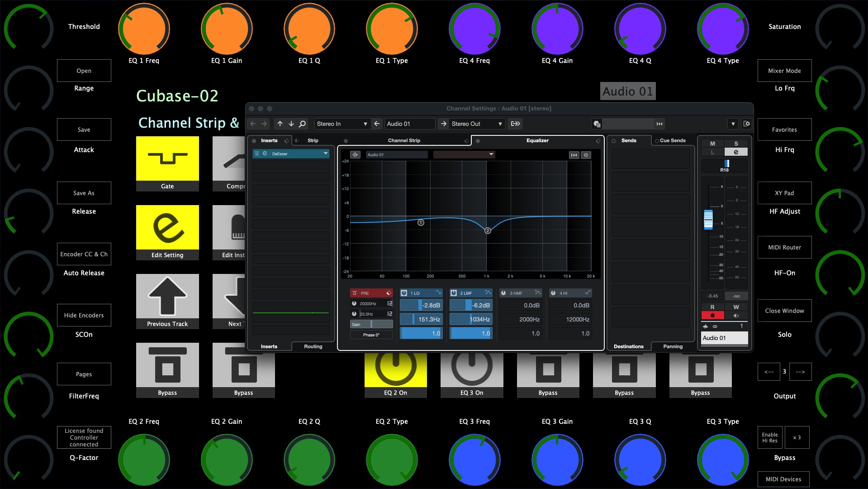868x489 pixels.
Task: Open the window layout setup gear icon
Action: (747, 124)
